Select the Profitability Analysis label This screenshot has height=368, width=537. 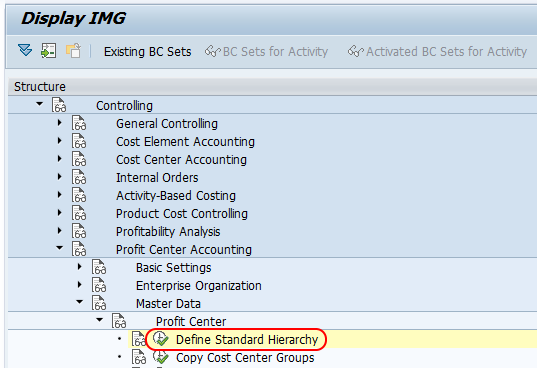coord(168,232)
